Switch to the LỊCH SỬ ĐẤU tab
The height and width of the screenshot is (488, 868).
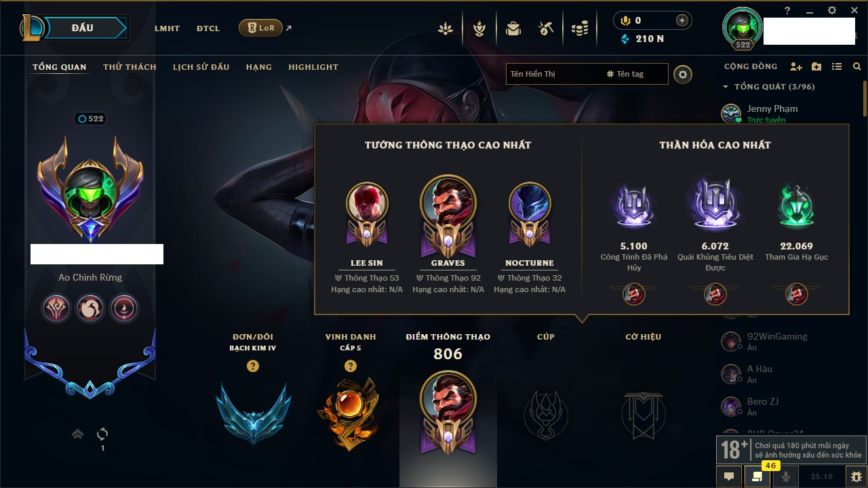tap(201, 67)
